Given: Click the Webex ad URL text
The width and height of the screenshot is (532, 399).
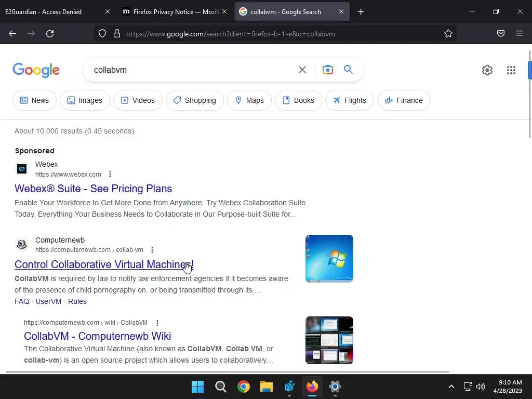Looking at the screenshot, I should click(x=68, y=175).
